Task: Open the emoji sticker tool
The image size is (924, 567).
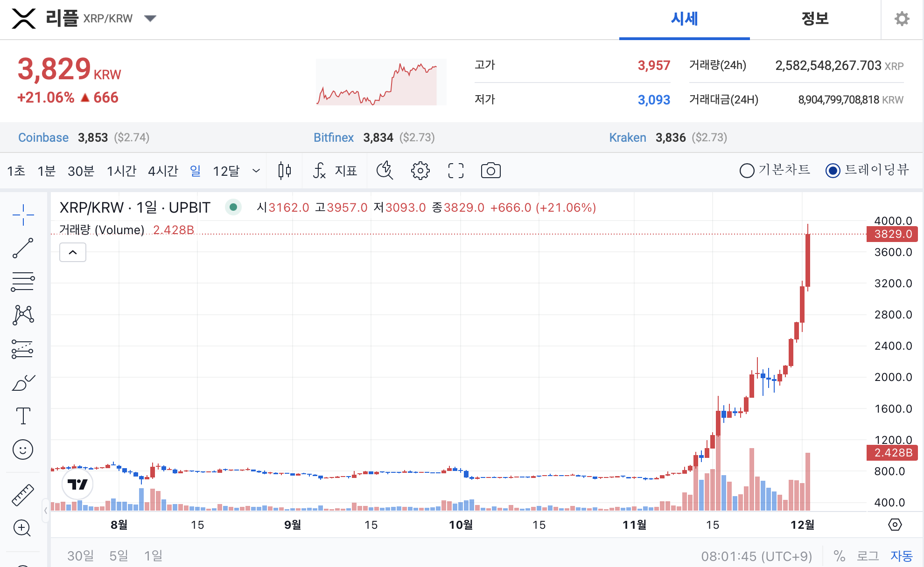Action: (23, 449)
